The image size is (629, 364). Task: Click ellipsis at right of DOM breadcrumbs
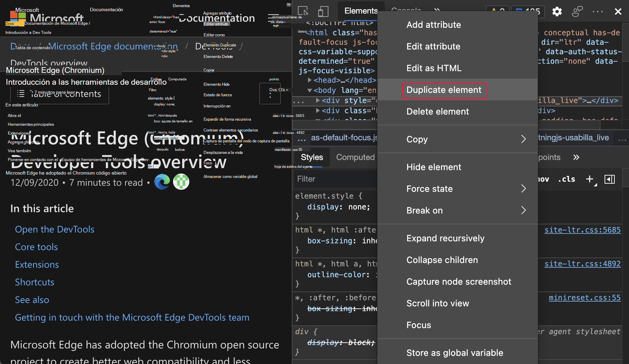[622, 139]
